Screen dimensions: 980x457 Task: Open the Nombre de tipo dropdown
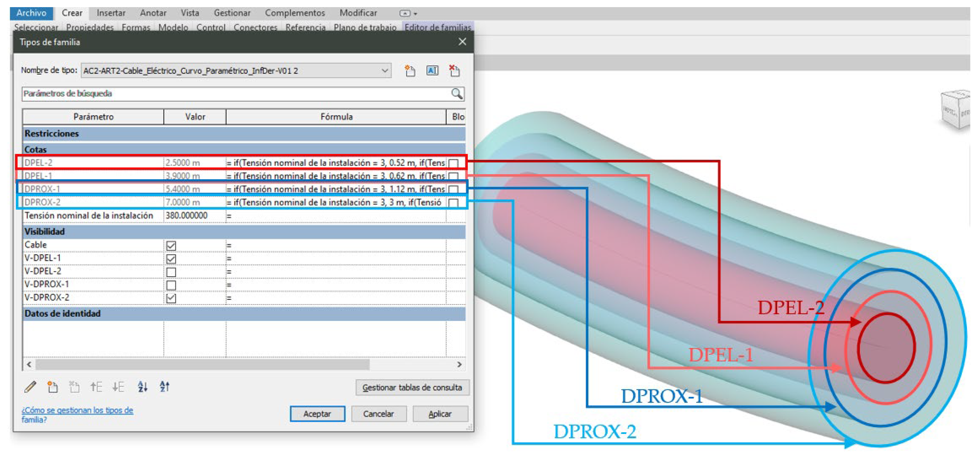tap(385, 71)
